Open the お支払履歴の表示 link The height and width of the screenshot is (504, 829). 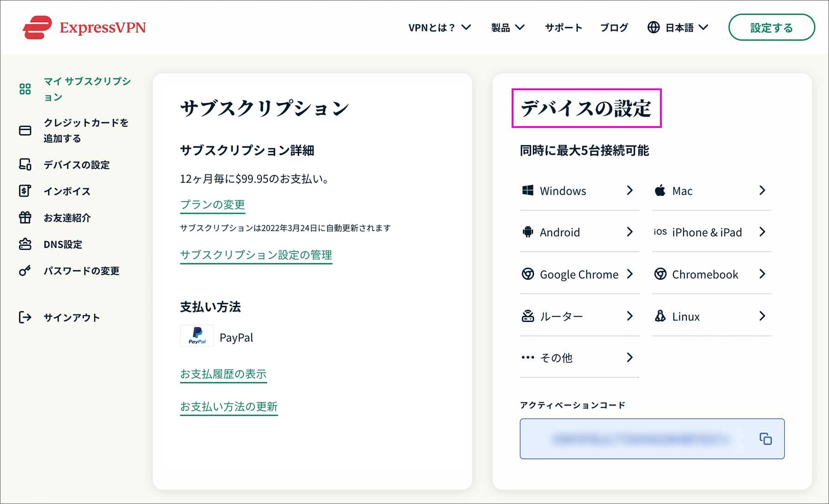click(223, 374)
